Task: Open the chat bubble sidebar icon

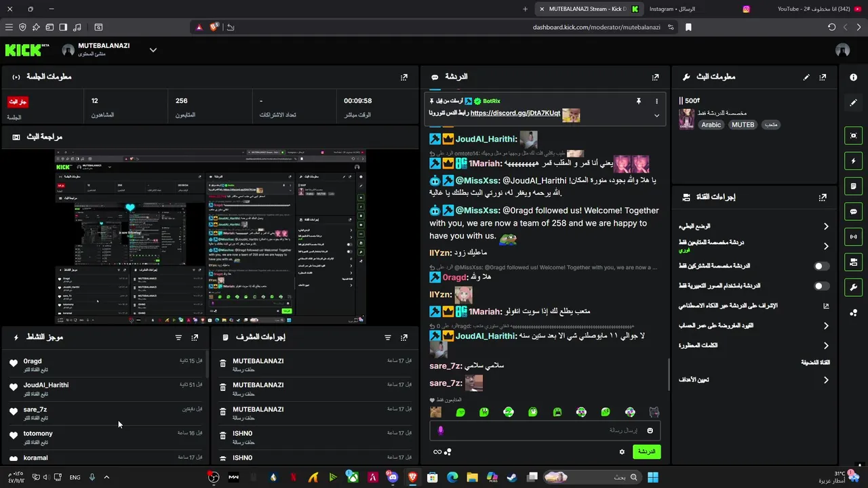Action: [853, 211]
